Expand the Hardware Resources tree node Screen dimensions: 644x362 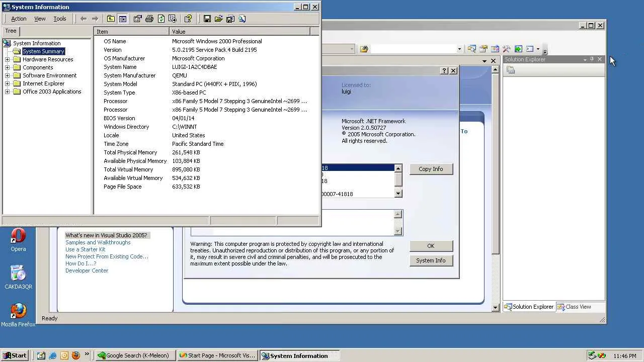[7, 59]
